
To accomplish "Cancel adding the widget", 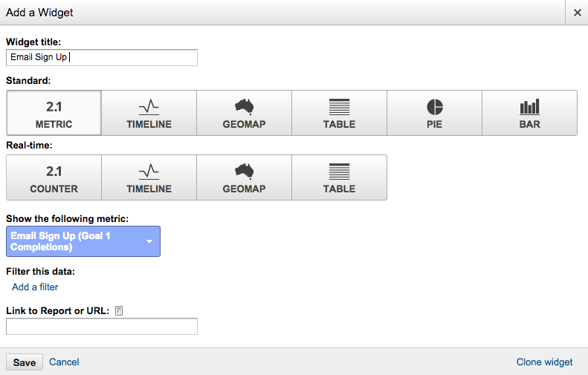I will 64,362.
